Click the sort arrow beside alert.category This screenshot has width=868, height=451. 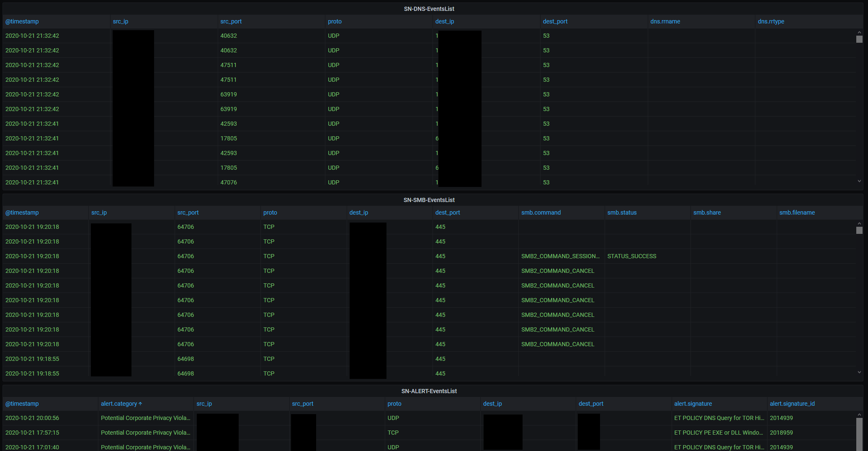coord(140,404)
